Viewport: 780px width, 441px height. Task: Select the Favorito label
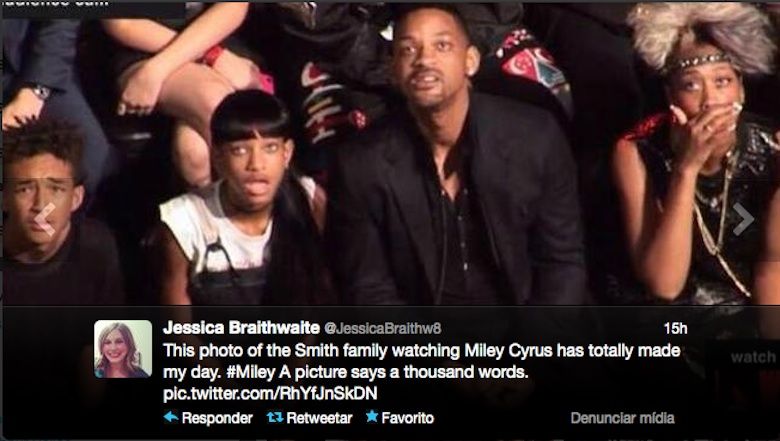click(407, 418)
